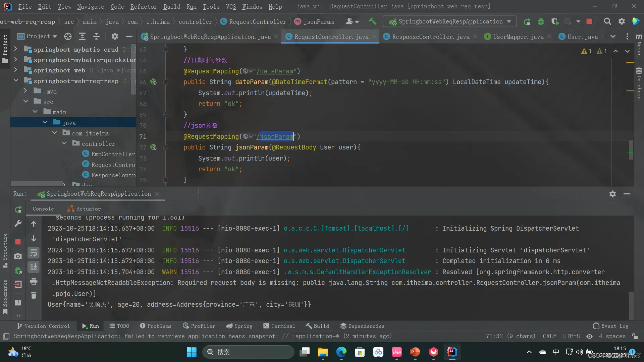
Task: Toggle soft-wrap in console toolbar
Action: click(34, 253)
